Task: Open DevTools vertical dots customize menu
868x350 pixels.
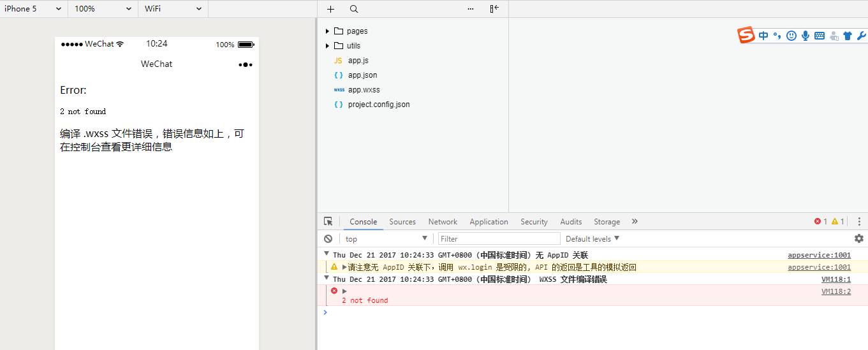Action: point(858,222)
